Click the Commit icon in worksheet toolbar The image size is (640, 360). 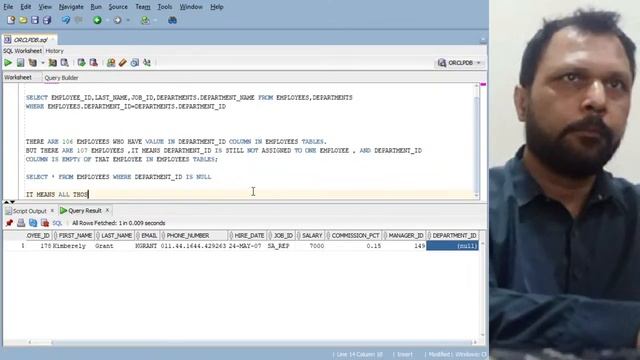[81, 62]
